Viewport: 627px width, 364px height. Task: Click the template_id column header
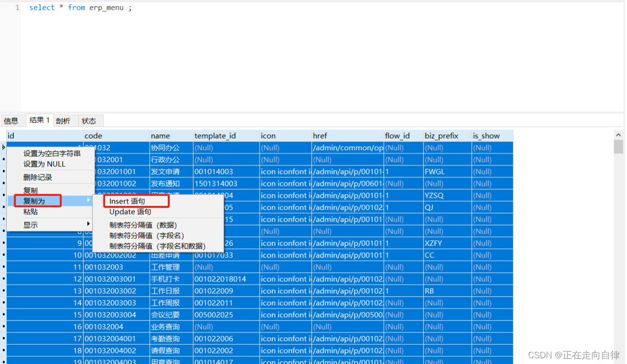coord(215,136)
